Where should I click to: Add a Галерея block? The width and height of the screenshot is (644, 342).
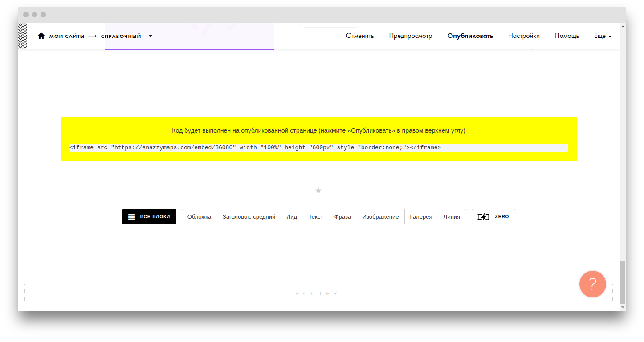[421, 217]
